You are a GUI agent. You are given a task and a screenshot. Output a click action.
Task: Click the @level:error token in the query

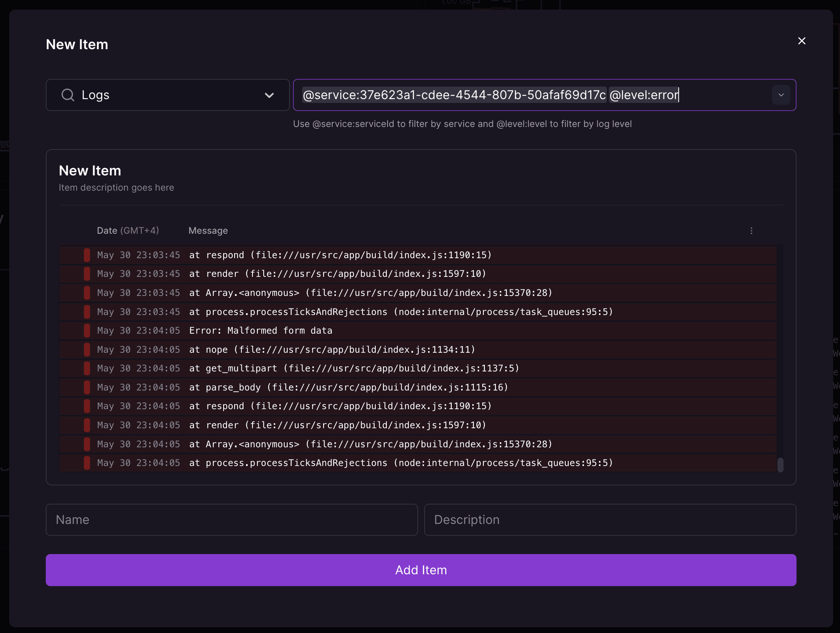click(x=644, y=95)
